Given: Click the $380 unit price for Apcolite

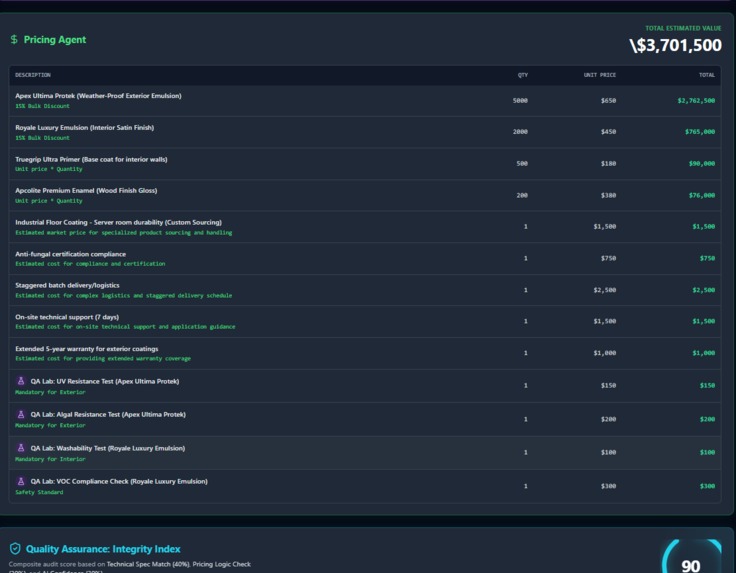Looking at the screenshot, I should click(608, 195).
